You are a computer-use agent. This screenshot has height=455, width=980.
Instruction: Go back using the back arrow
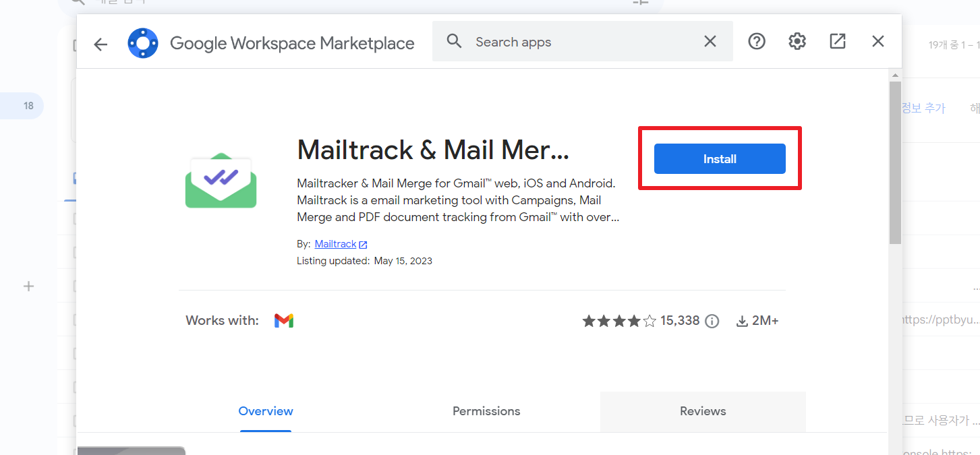tap(100, 43)
